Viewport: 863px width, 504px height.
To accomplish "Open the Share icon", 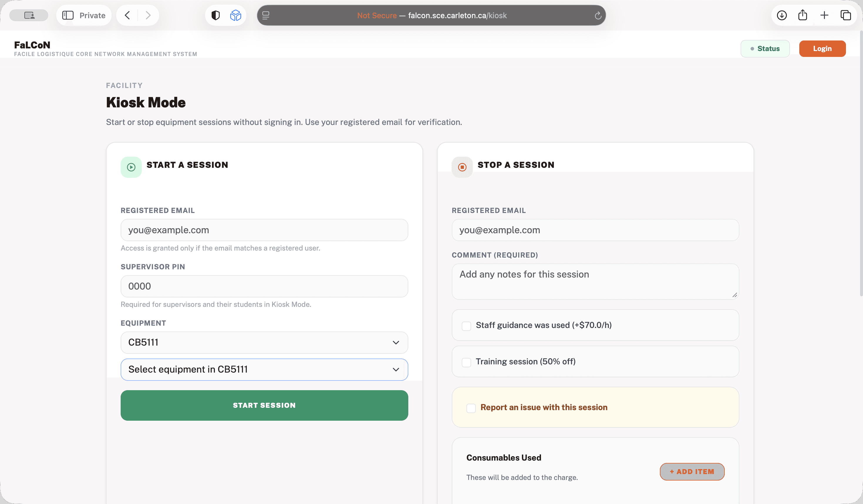I will [803, 15].
